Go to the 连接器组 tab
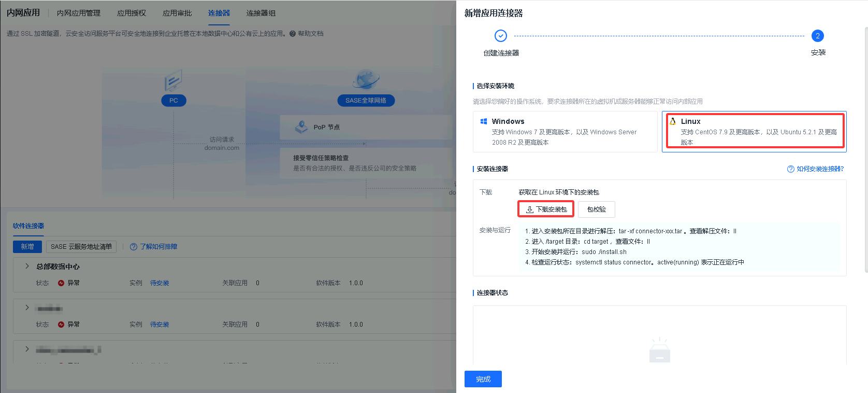Viewport: 868px width, 393px height. 261,13
